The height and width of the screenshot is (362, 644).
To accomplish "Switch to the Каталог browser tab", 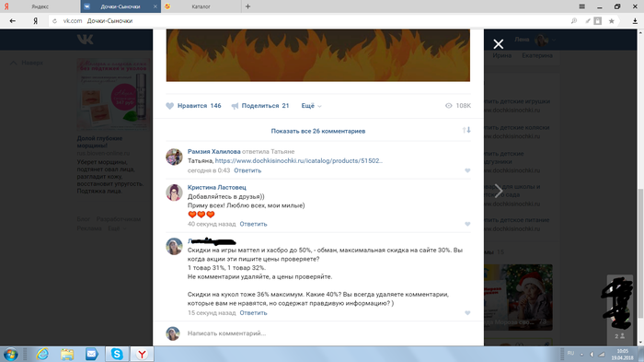I will click(x=201, y=6).
